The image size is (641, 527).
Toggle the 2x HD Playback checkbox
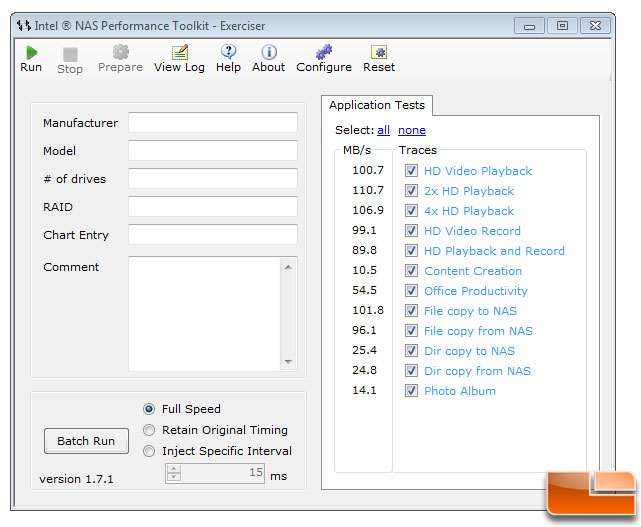click(411, 191)
